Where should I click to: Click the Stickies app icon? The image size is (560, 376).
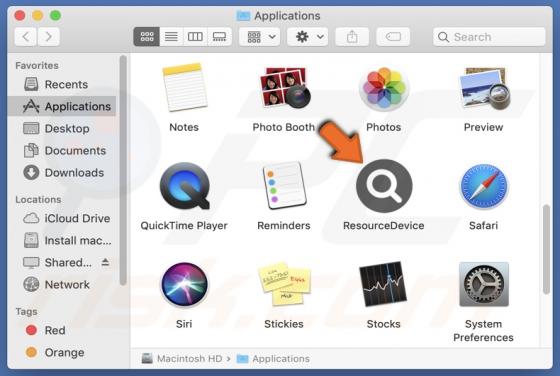click(x=284, y=285)
